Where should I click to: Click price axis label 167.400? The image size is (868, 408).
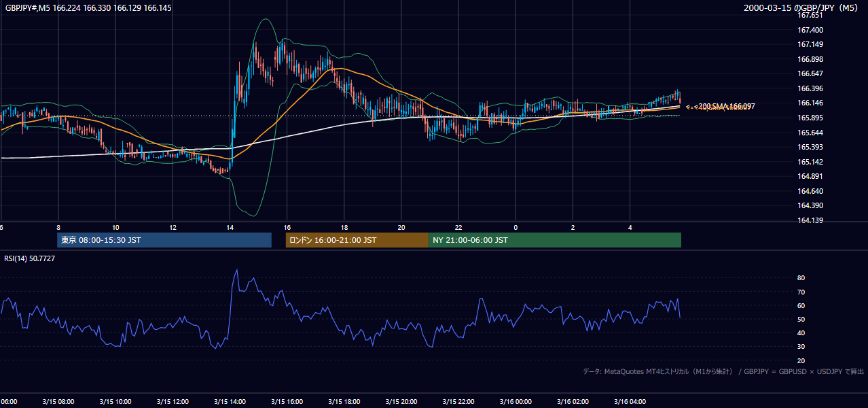(x=811, y=30)
